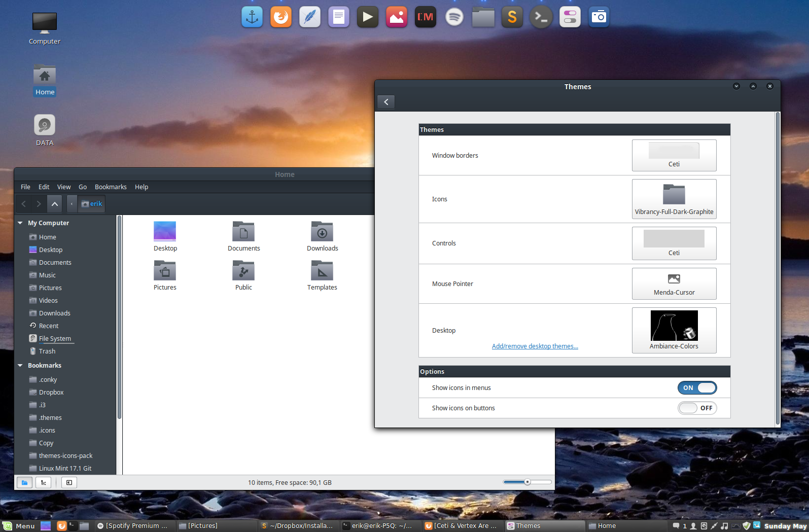Screen dimensions: 809x532
Task: Open the Computer desktop icon
Action: pyautogui.click(x=45, y=28)
